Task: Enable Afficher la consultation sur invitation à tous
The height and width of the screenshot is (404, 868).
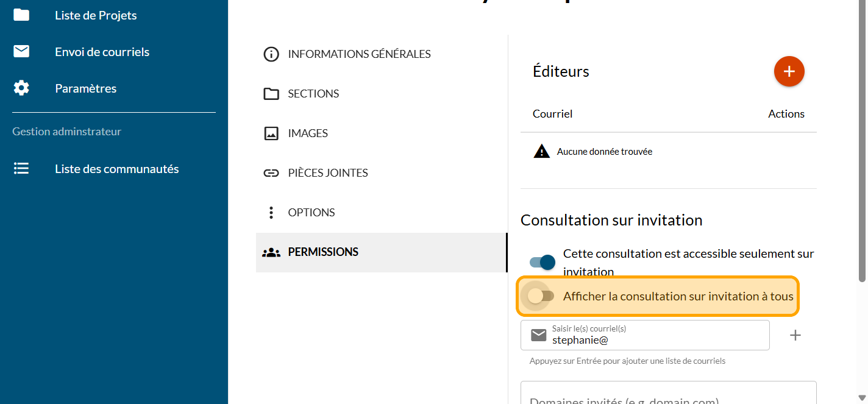Action: tap(541, 296)
